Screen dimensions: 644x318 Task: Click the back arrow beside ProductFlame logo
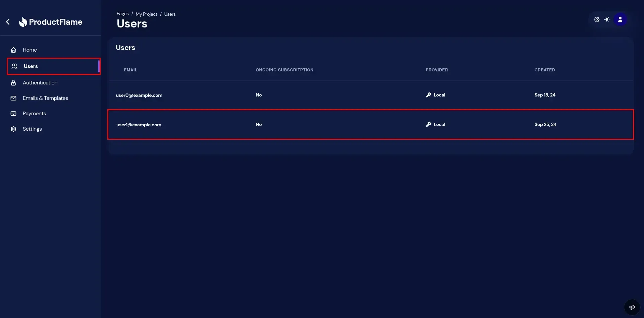point(8,22)
